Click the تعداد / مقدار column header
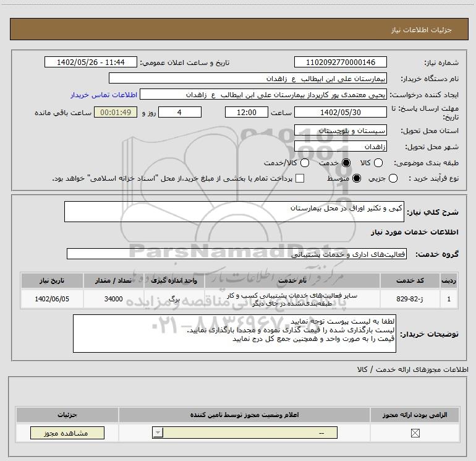Image resolution: width=476 pixels, height=461 pixels. coord(114,280)
